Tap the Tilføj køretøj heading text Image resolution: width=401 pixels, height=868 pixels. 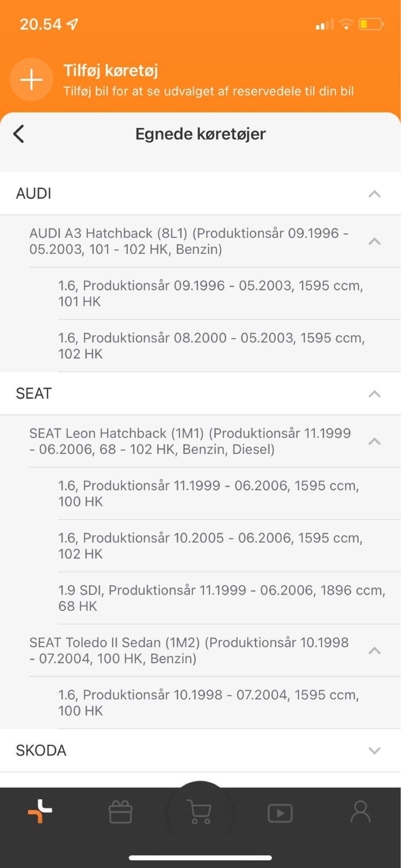(x=111, y=71)
